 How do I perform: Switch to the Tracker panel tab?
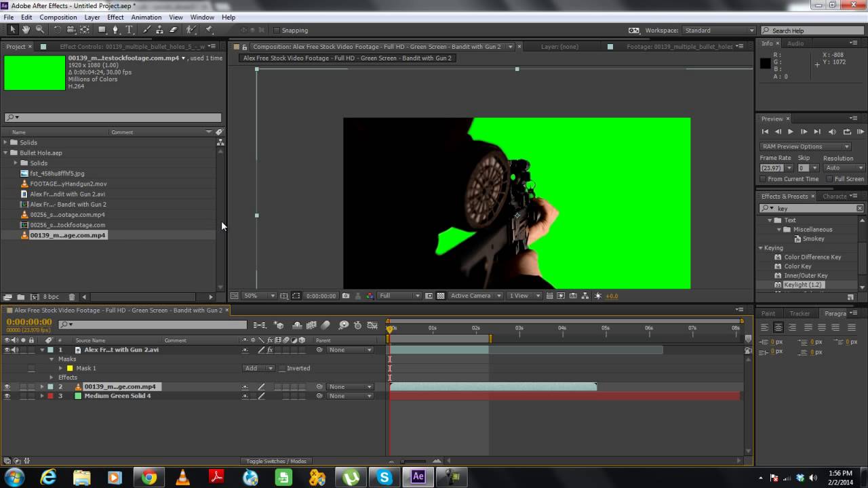pos(800,313)
